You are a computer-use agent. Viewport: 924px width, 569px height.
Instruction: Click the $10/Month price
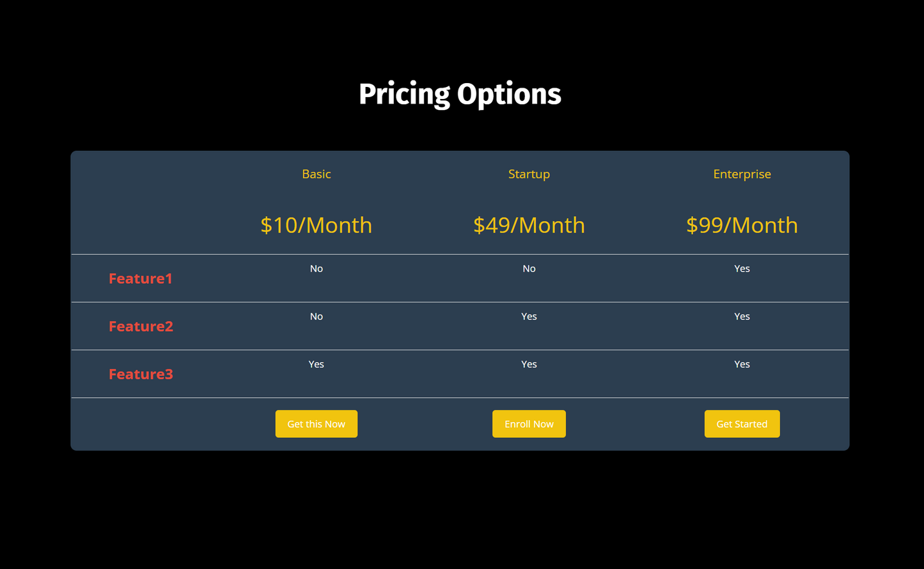coord(316,225)
